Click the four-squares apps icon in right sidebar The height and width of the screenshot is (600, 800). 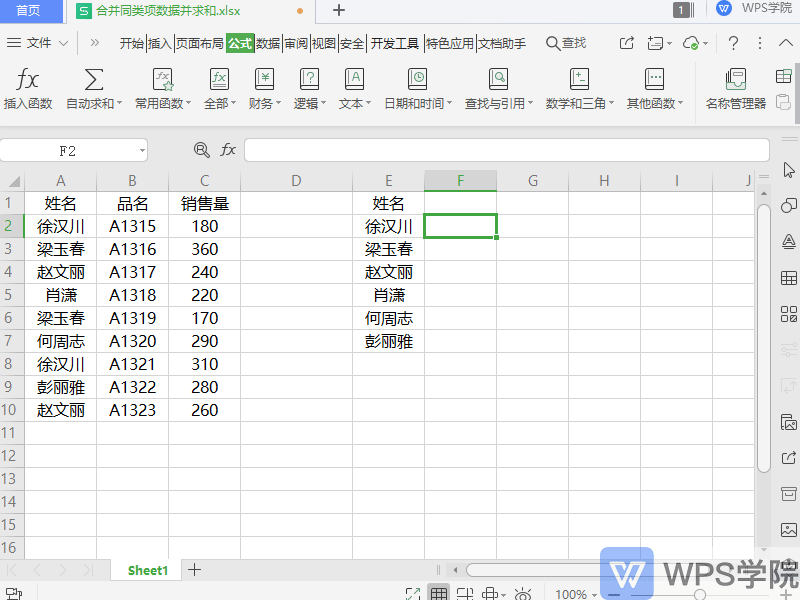(x=789, y=314)
